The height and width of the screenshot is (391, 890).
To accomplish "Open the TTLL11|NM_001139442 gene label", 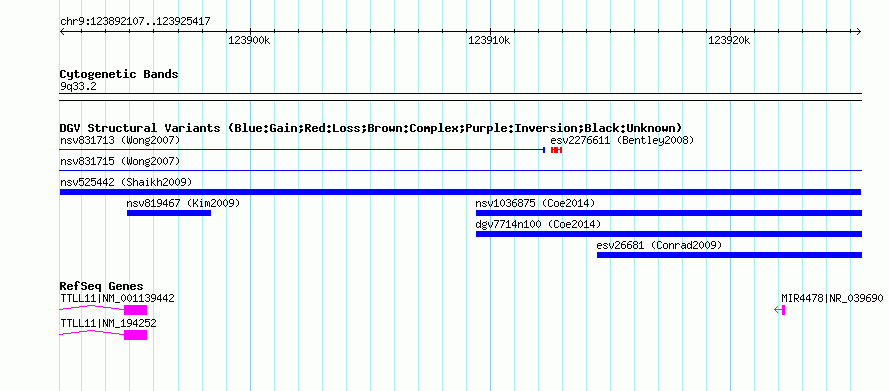I will [117, 298].
